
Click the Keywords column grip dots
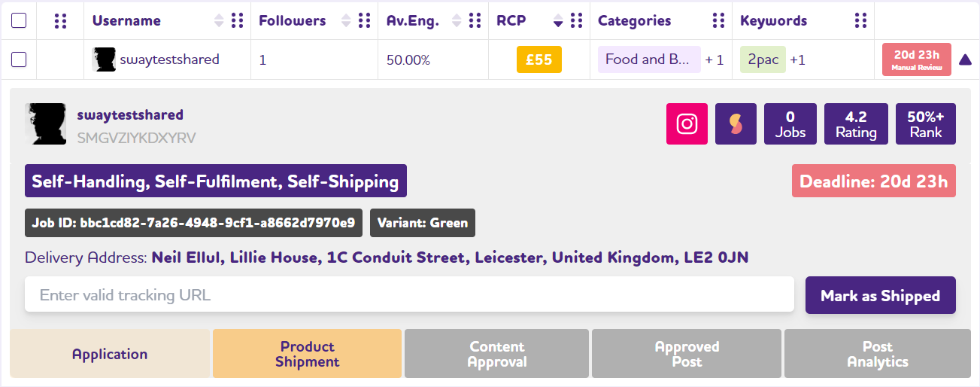[x=861, y=20]
